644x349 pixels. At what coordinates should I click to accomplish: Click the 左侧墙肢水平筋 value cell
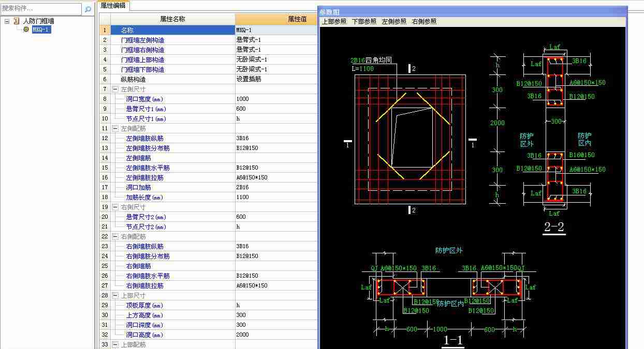(276, 168)
